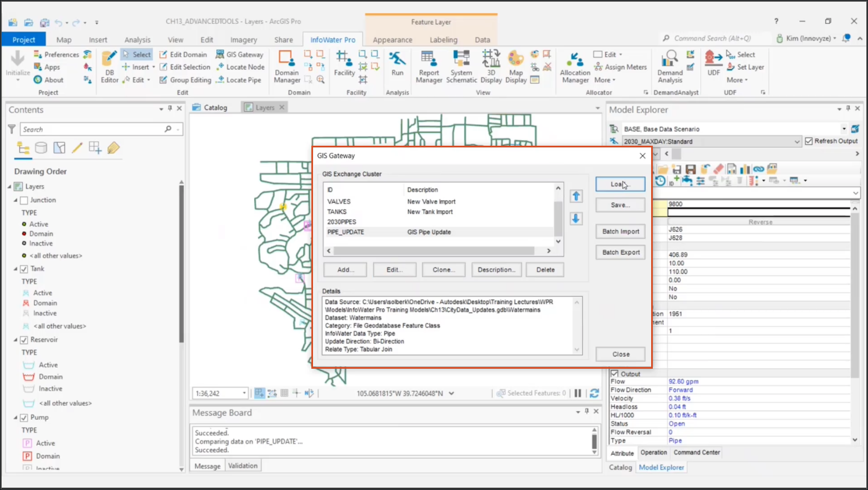Select the VALVES cluster row
This screenshot has height=490, width=868.
click(439, 202)
